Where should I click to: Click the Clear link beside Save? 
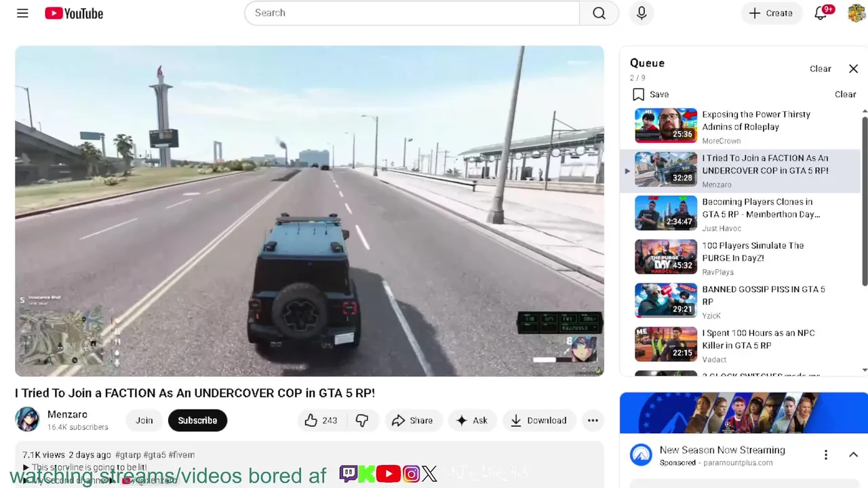[845, 94]
